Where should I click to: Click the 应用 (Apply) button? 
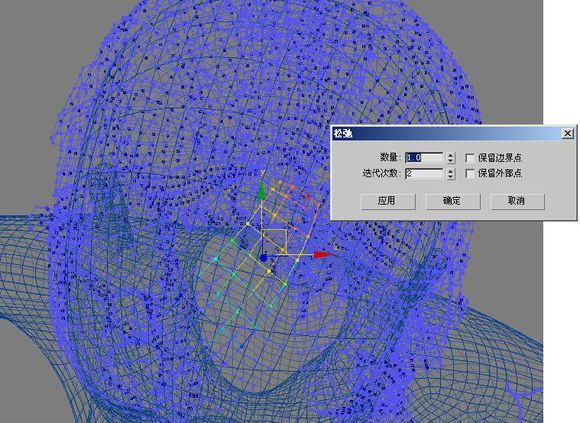click(388, 202)
